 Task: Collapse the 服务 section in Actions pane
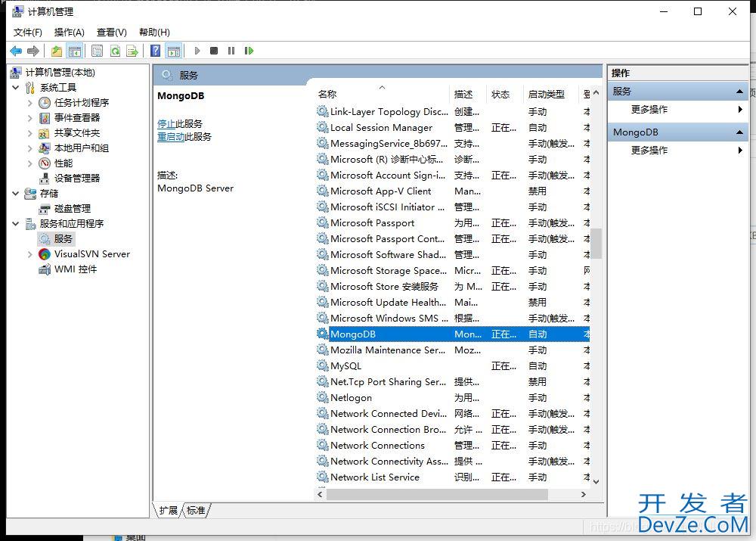pyautogui.click(x=739, y=92)
